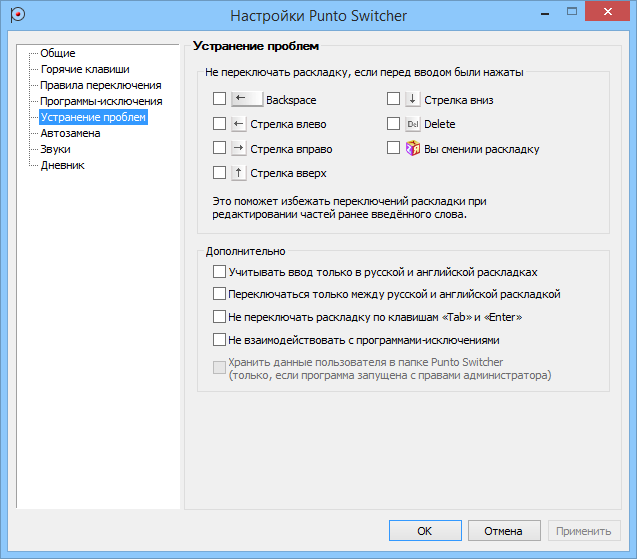This screenshot has height=559, width=637.
Task: Select the highlighted Устранение проблем item
Action: point(93,117)
